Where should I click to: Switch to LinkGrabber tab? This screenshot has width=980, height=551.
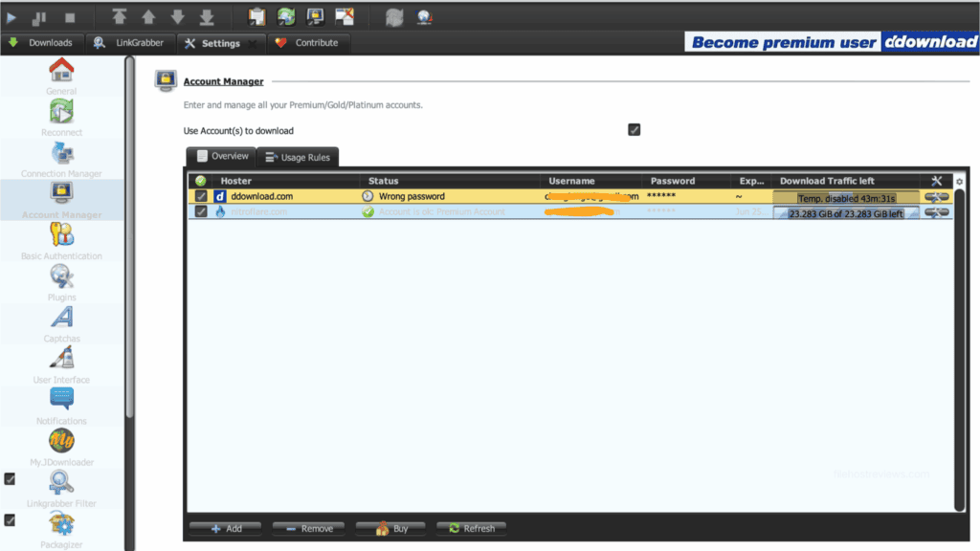[129, 43]
